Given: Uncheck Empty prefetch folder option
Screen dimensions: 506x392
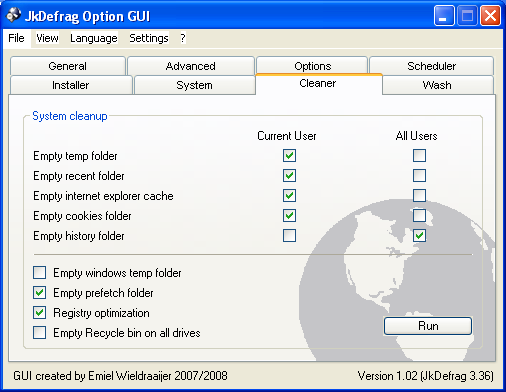Looking at the screenshot, I should click(x=39, y=293).
